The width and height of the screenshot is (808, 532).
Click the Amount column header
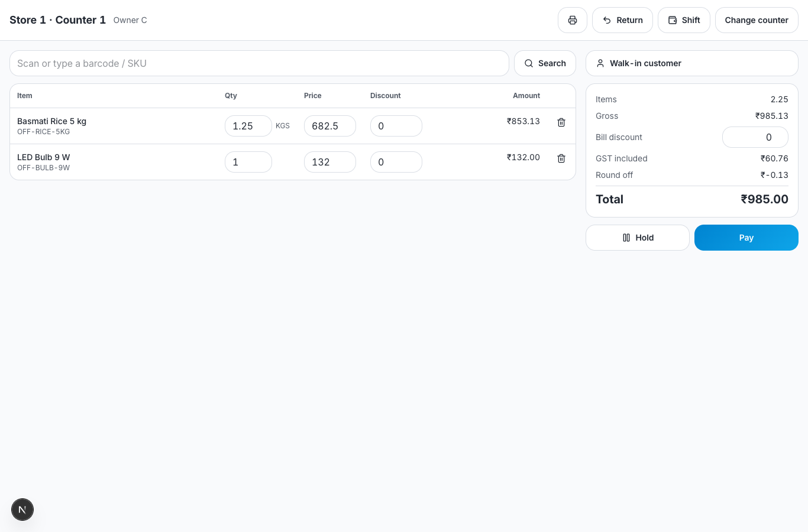(x=526, y=96)
